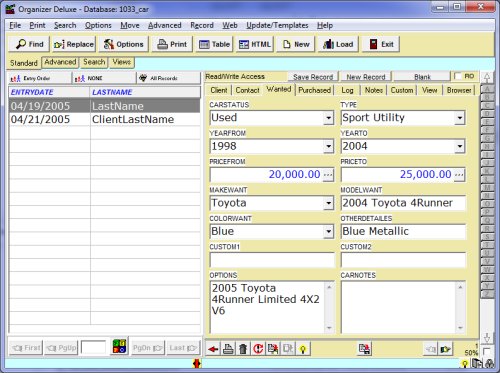This screenshot has width=500, height=373.
Task: Select the ClientLastName record row
Action: 105,119
